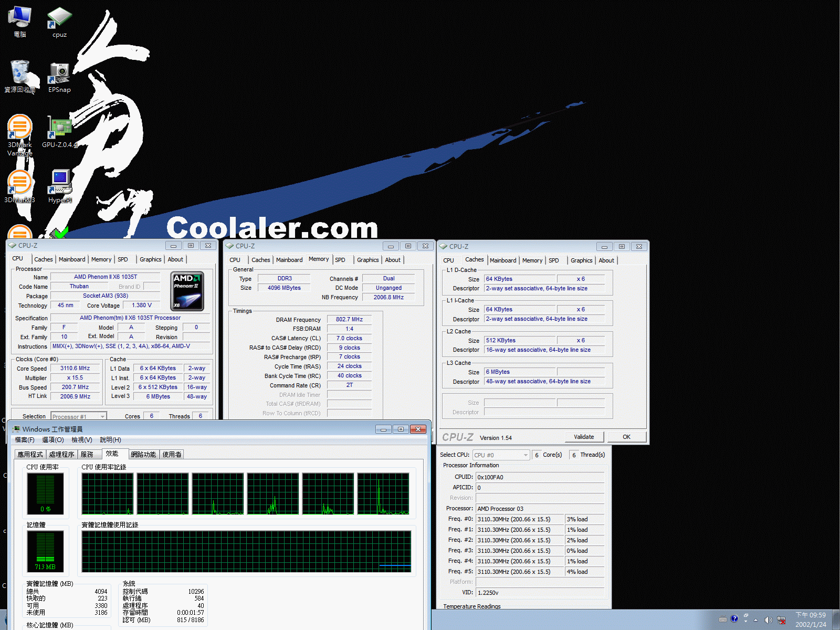Screen dimensions: 840x630
Task: Select the About tab in the CPU-Z Caches window
Action: (x=606, y=260)
